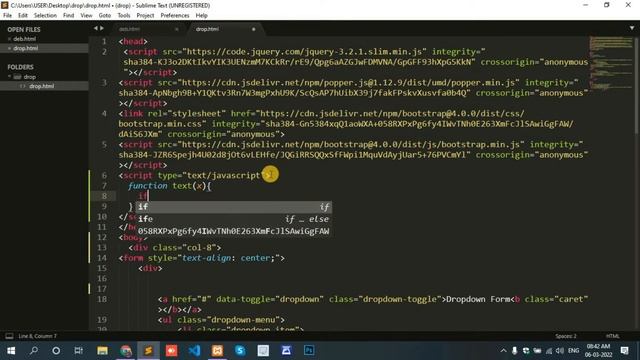Collapse the drop folder in sidebar
Image resolution: width=640 pixels, height=360 pixels.
point(9,77)
